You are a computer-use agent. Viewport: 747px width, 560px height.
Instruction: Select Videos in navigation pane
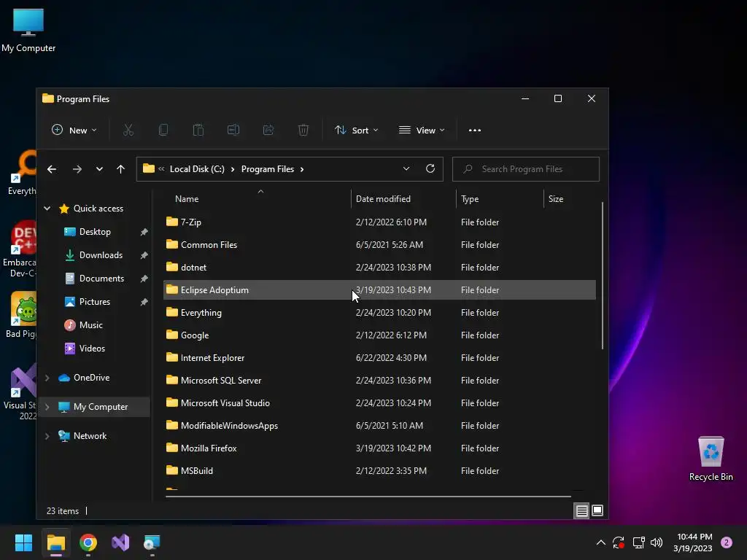click(x=92, y=349)
